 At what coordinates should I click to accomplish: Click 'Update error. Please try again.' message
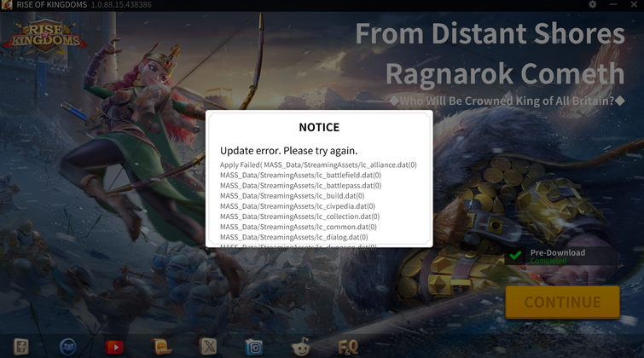(x=288, y=151)
